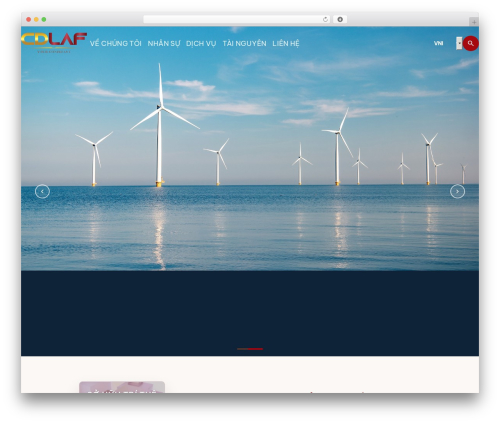Maximize the window with green button
500x423 pixels.
coord(44,19)
